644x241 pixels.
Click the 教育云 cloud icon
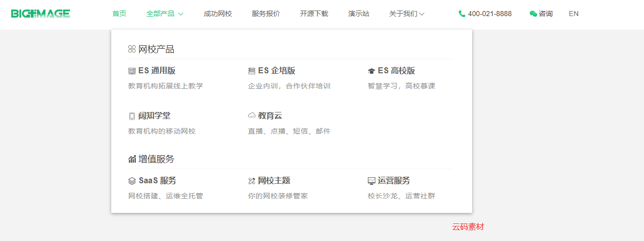252,115
